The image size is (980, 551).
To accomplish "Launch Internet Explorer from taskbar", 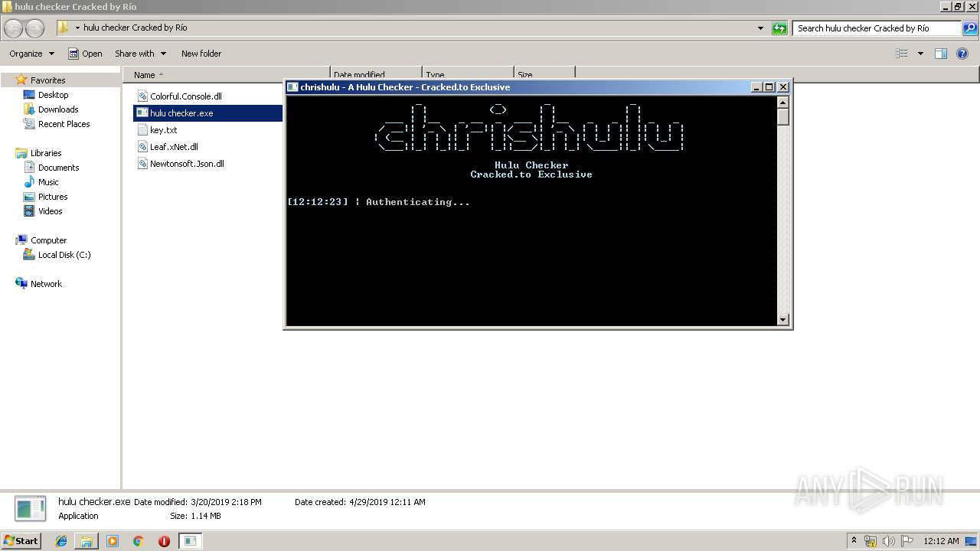I will coord(61,541).
